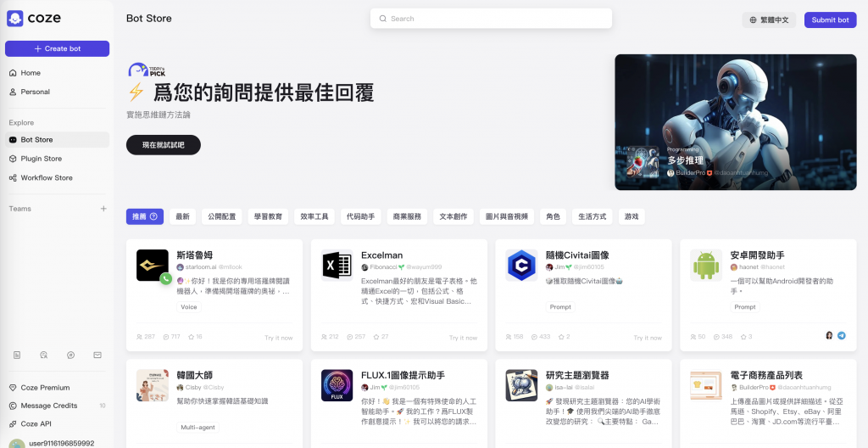This screenshot has height=448, width=868.
Task: Click the Telegram icon on 安卓開發助手 card
Action: point(842,335)
